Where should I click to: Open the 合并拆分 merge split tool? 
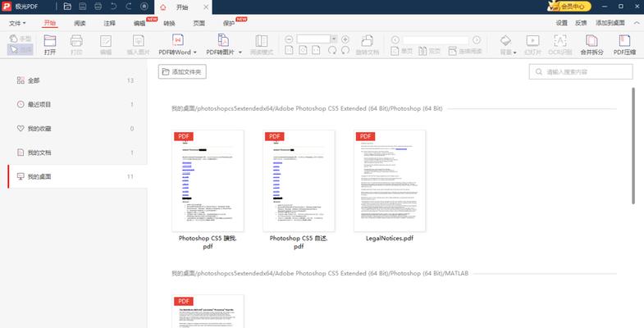591,45
